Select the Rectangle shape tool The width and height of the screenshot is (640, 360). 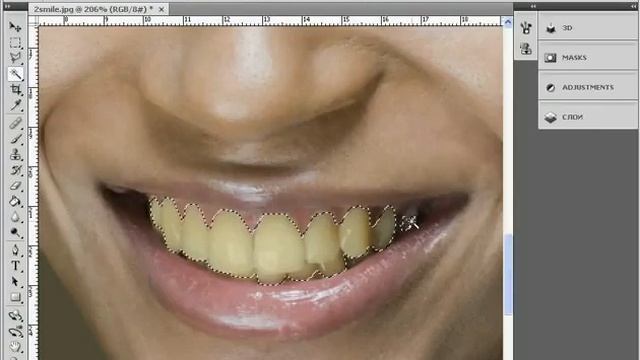pyautogui.click(x=15, y=297)
